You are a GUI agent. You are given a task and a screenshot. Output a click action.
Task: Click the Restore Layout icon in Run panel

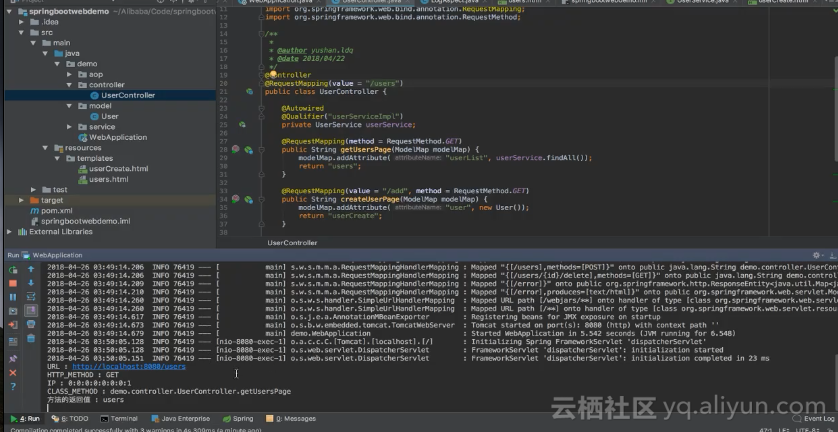[13, 341]
